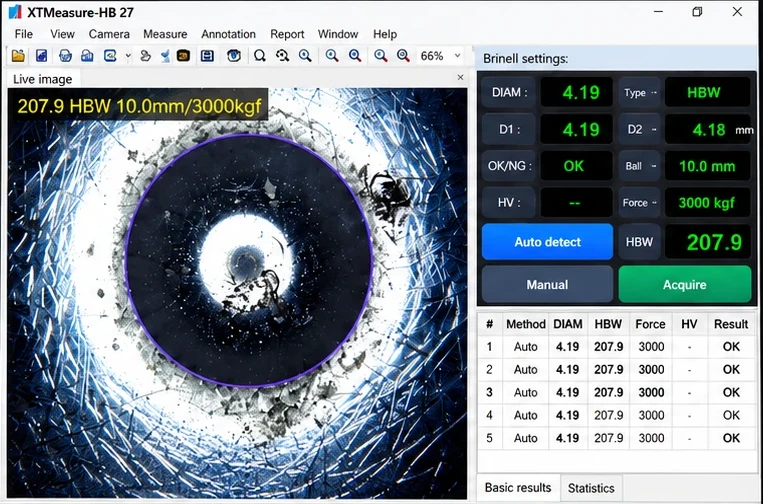The width and height of the screenshot is (763, 504).
Task: Open the Camera menu
Action: pyautogui.click(x=109, y=34)
